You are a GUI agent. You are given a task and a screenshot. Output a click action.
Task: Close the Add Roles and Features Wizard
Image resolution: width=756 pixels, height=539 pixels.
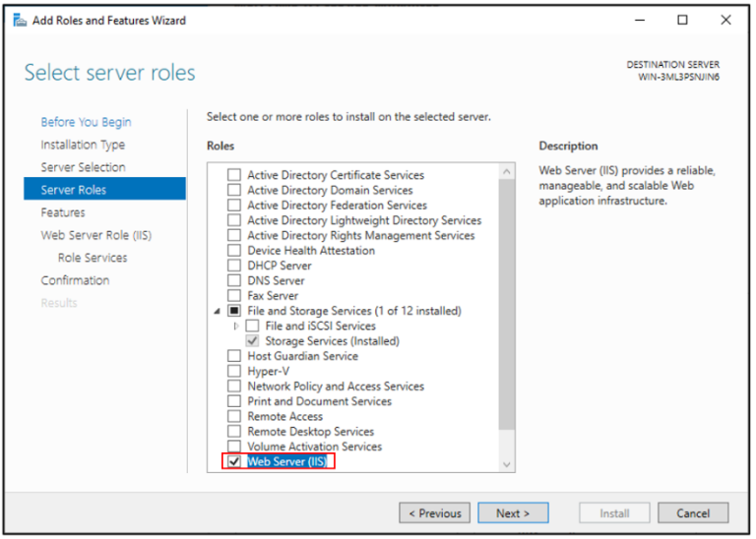click(x=725, y=21)
